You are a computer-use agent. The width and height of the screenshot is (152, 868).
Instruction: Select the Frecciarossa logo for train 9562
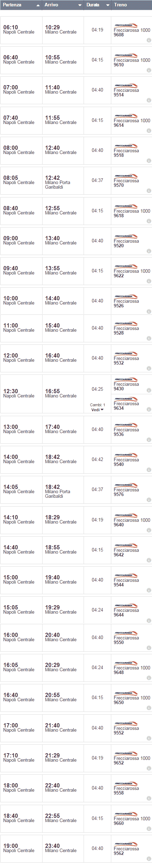(126, 844)
